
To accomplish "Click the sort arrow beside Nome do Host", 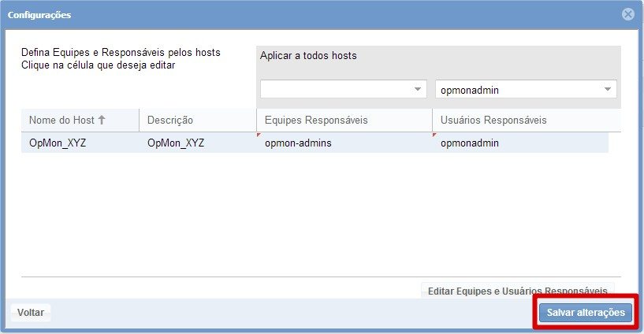I will pyautogui.click(x=102, y=121).
